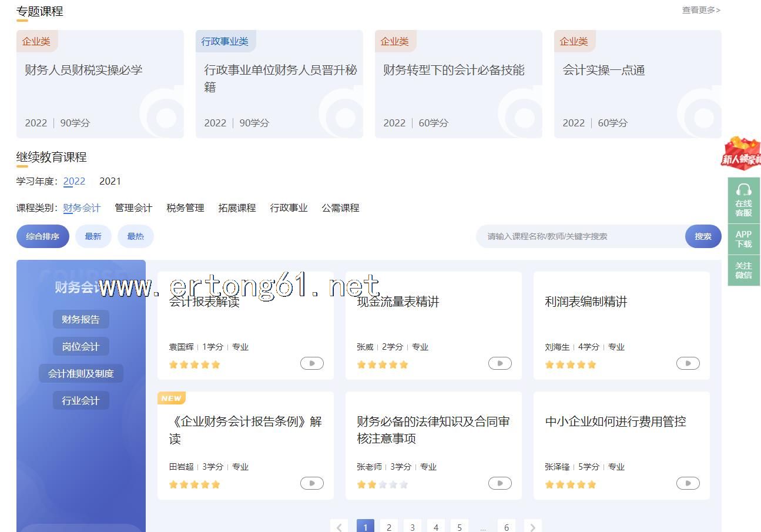This screenshot has width=761, height=532.
Task: Select 岗位会计 subcategory in sidebar
Action: coord(81,346)
